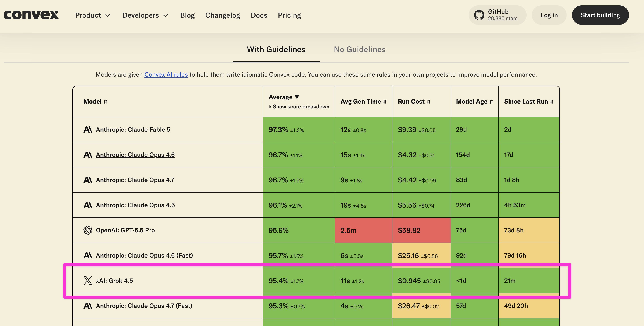Click the $5.56 run cost cell
Screen dimensions: 644x326
pos(422,205)
